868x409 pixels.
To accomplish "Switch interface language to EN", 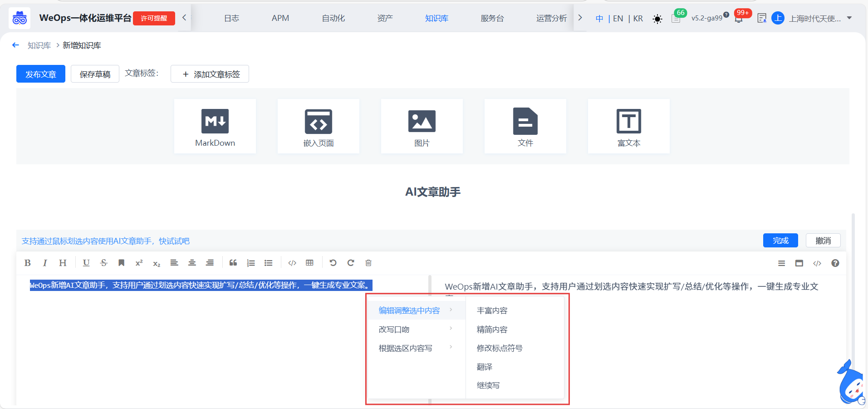I will point(618,19).
